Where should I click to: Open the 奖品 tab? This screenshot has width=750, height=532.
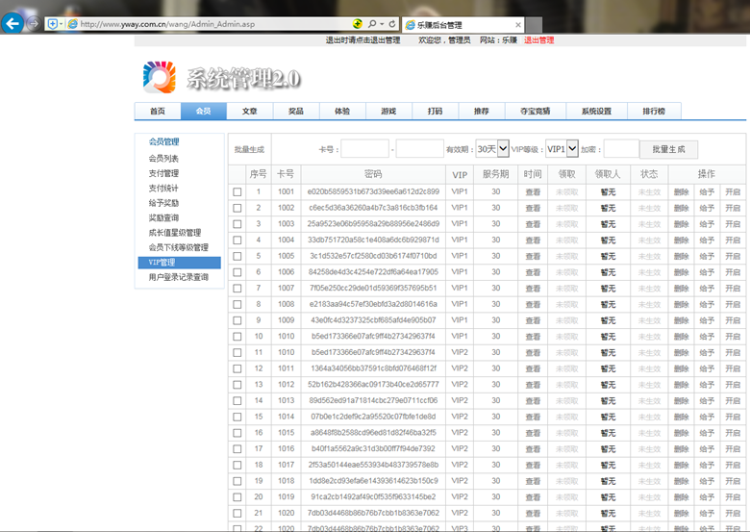tap(296, 111)
